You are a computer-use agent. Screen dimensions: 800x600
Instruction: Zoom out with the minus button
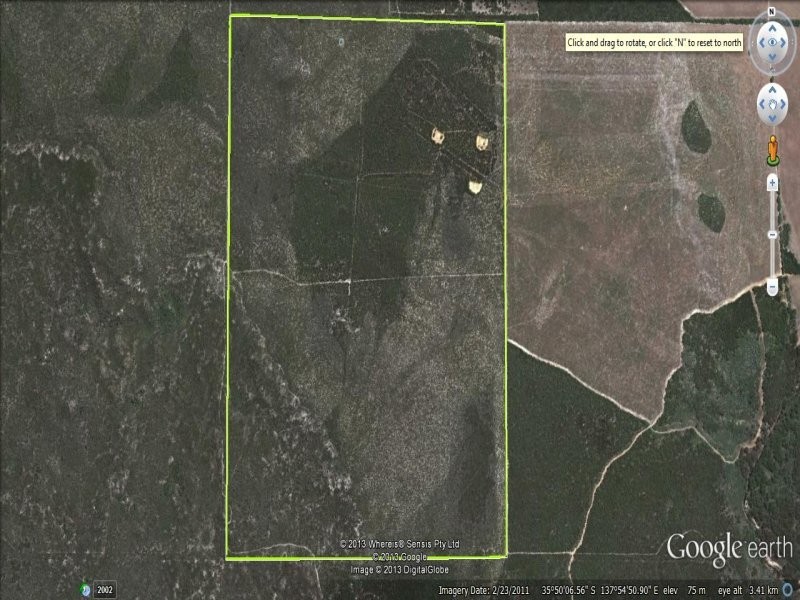click(772, 287)
